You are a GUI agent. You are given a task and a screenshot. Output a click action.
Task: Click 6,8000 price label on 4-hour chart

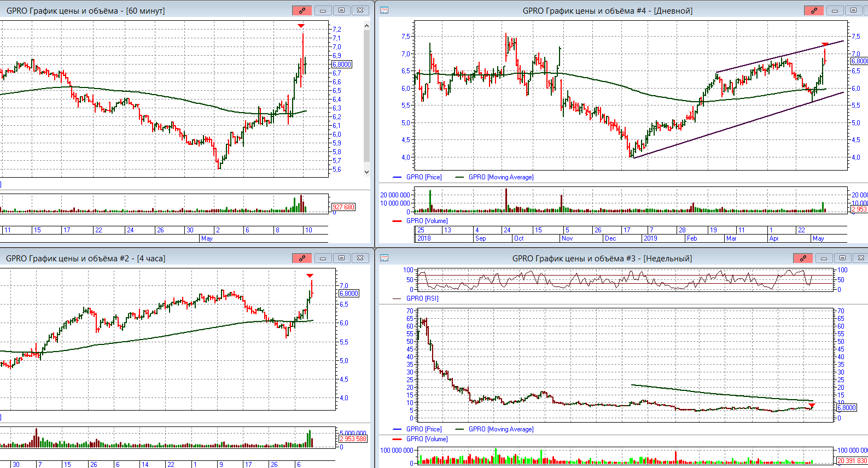click(x=349, y=294)
